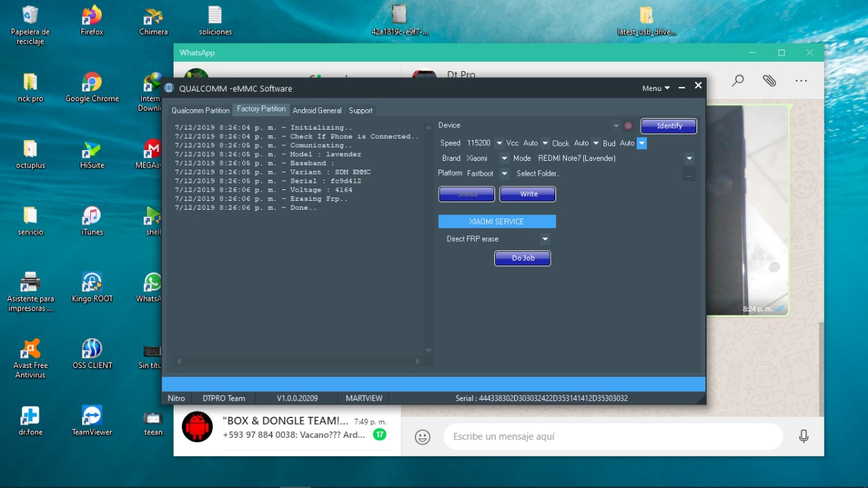The width and height of the screenshot is (868, 488).
Task: Select Asistente para impresoras icon
Action: [30, 292]
